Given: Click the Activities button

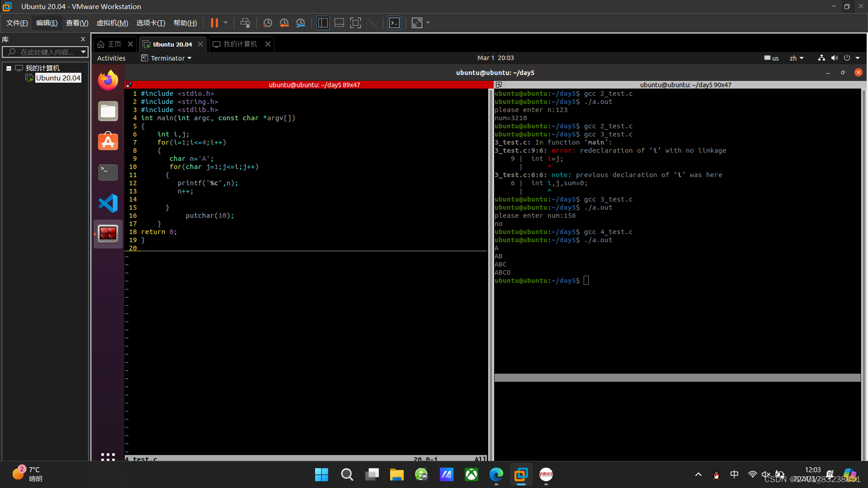Looking at the screenshot, I should (111, 58).
